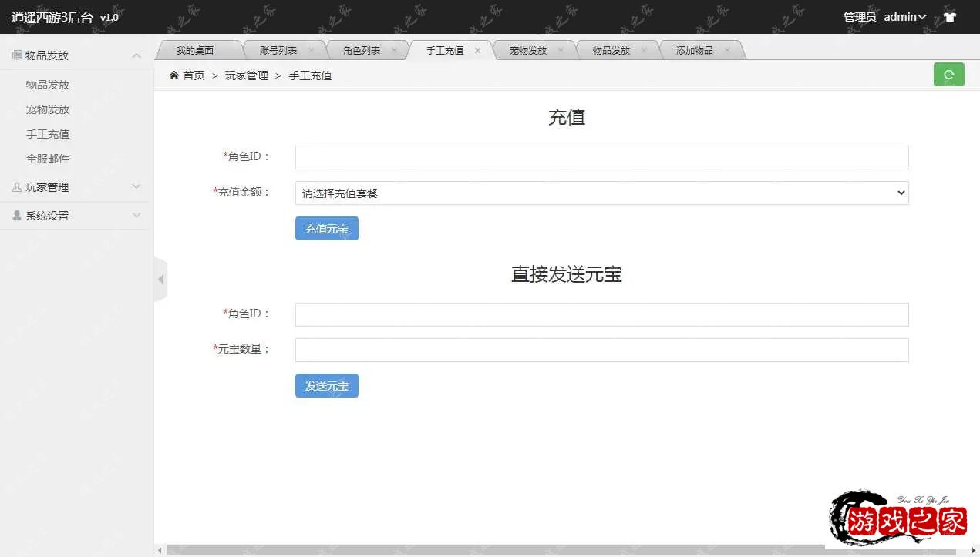Image resolution: width=980 pixels, height=557 pixels.
Task: Click 玩家管理 in the breadcrumb
Action: pos(248,75)
